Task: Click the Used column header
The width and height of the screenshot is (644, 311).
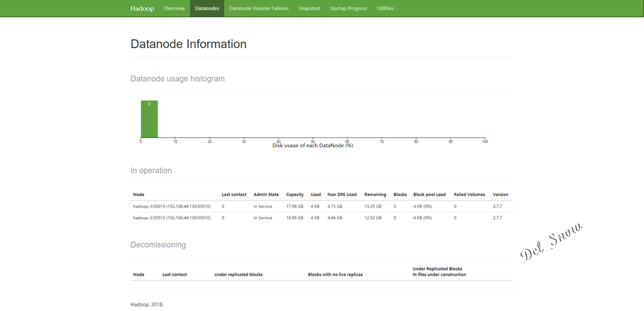Action: click(316, 195)
